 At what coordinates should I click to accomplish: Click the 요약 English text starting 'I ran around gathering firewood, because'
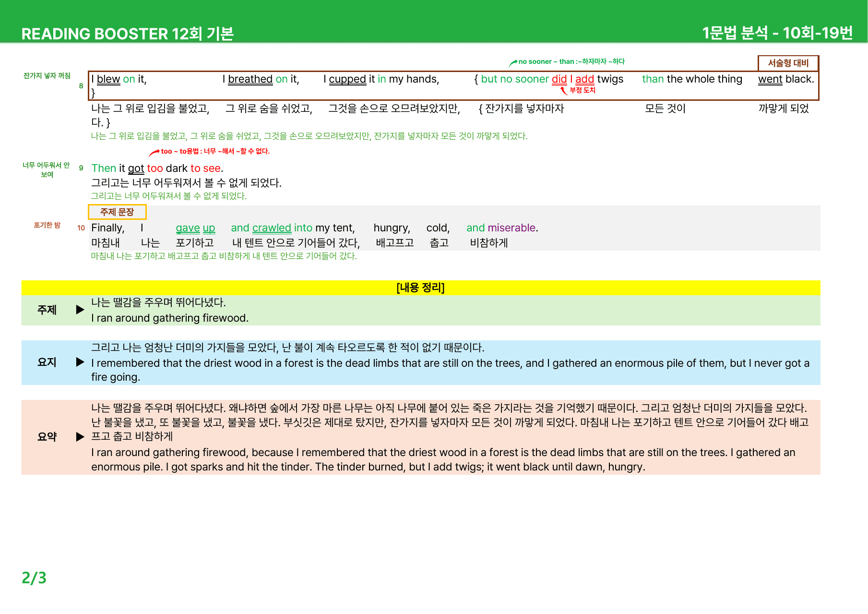click(x=443, y=459)
